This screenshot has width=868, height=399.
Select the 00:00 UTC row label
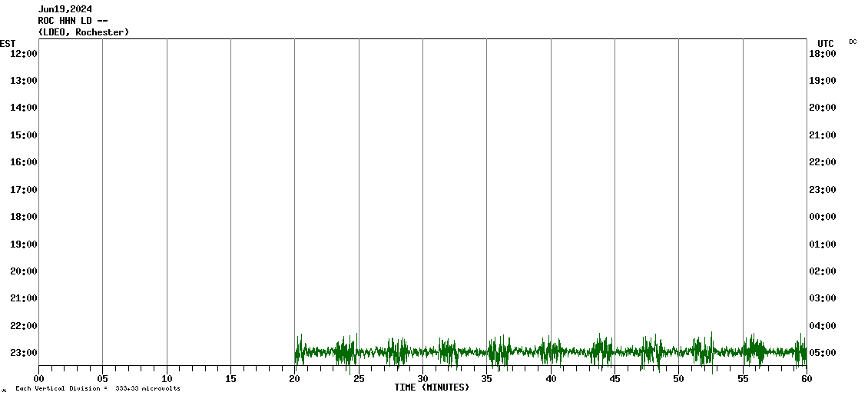[823, 217]
